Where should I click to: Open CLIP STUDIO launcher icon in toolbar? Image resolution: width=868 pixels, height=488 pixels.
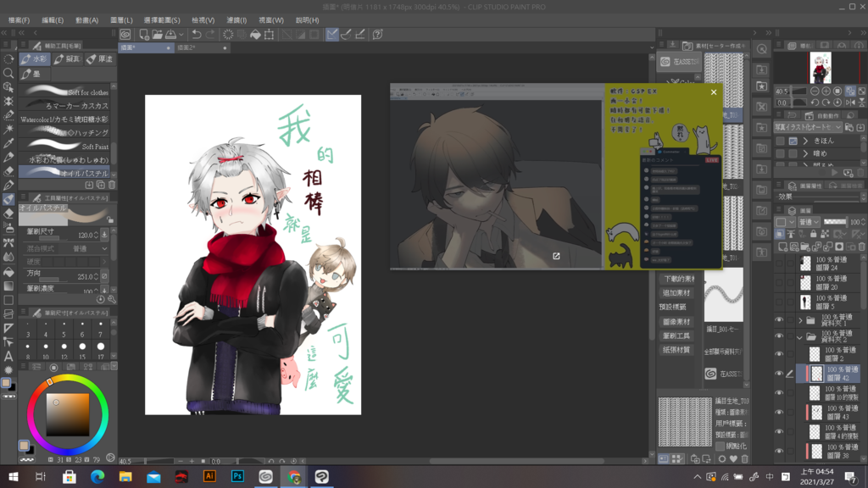pos(125,34)
